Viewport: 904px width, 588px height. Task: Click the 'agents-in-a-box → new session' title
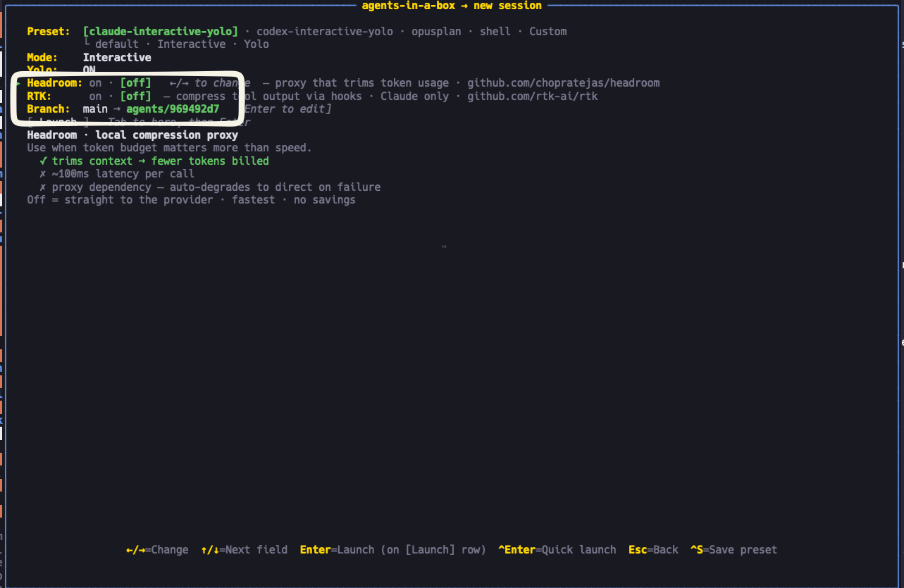pyautogui.click(x=452, y=6)
